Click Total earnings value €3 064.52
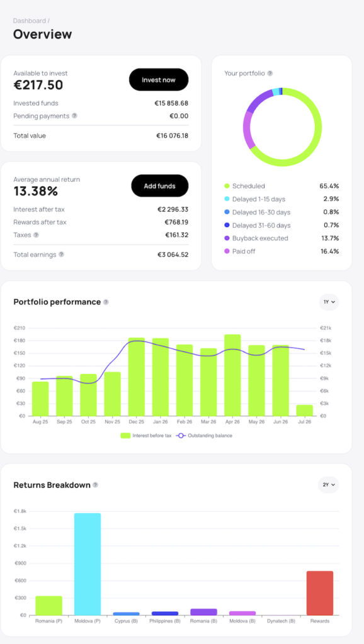Viewport: 364px width, 644px height. [x=173, y=255]
